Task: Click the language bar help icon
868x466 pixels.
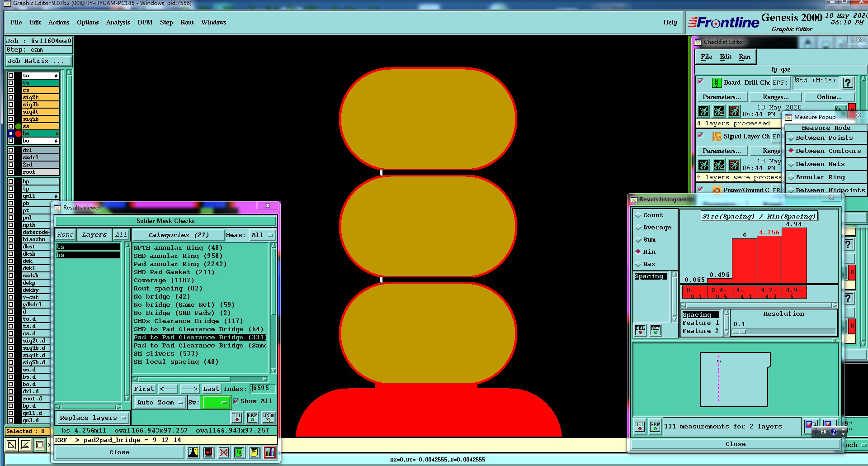Action: point(834,432)
